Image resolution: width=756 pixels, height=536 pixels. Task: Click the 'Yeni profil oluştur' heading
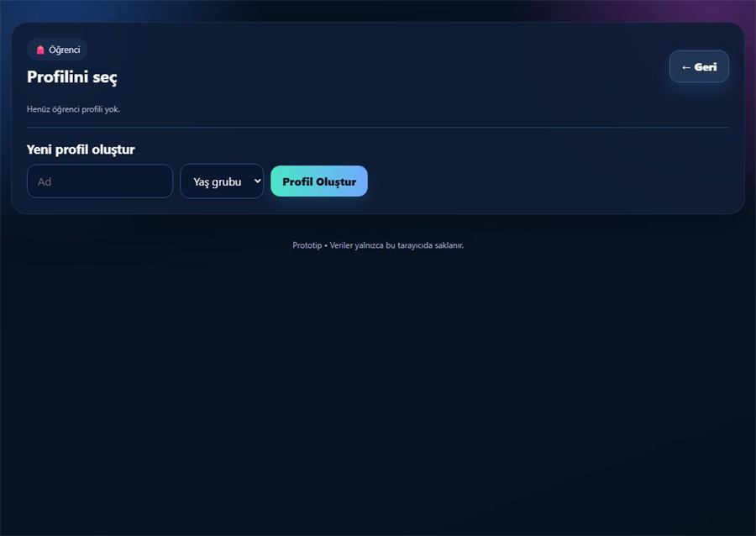(x=81, y=150)
